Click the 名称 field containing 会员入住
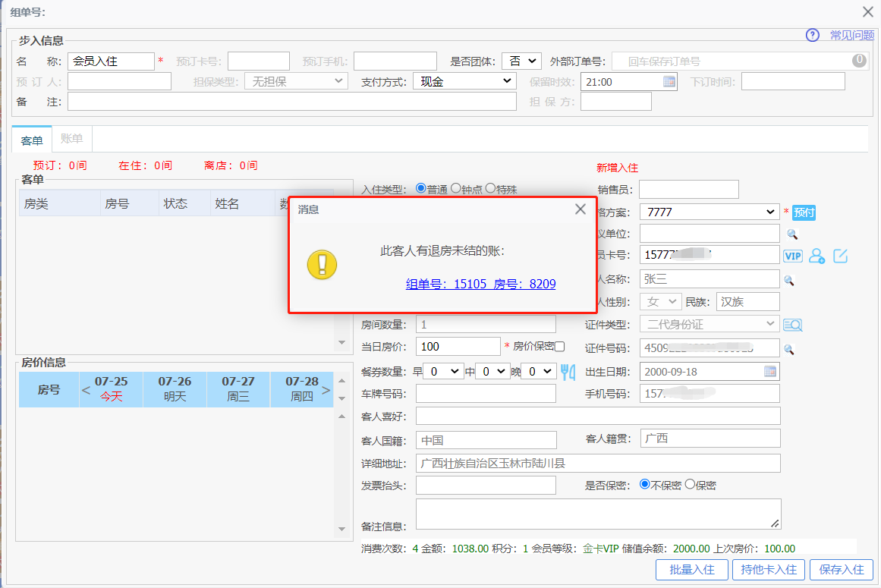This screenshot has width=881, height=588. click(x=112, y=61)
